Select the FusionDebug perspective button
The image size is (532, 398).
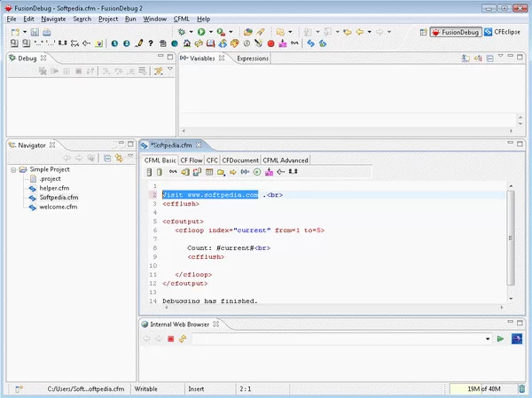click(x=456, y=32)
